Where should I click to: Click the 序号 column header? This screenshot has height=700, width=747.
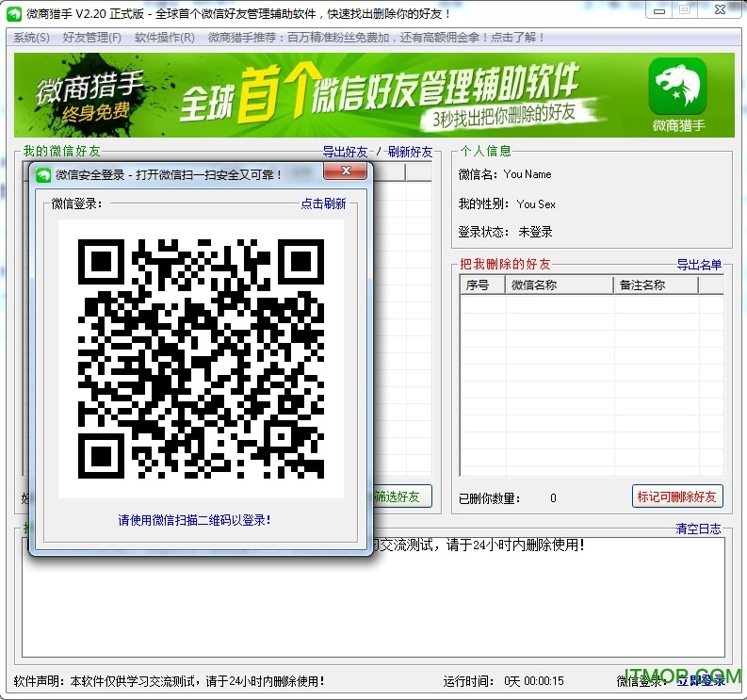(x=480, y=285)
